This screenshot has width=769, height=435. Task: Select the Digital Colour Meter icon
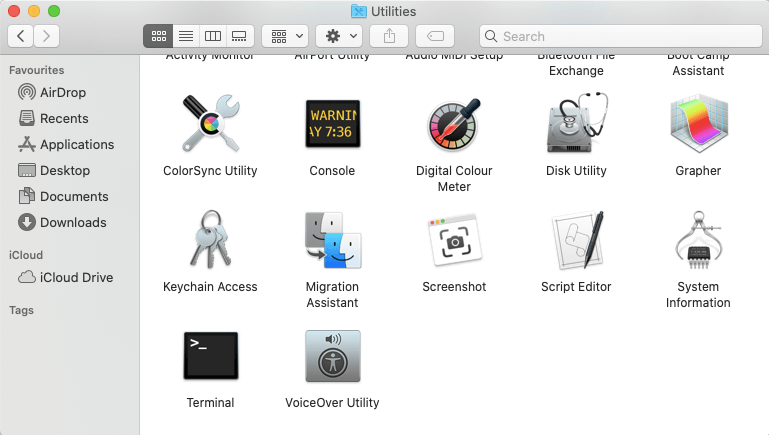click(x=454, y=124)
